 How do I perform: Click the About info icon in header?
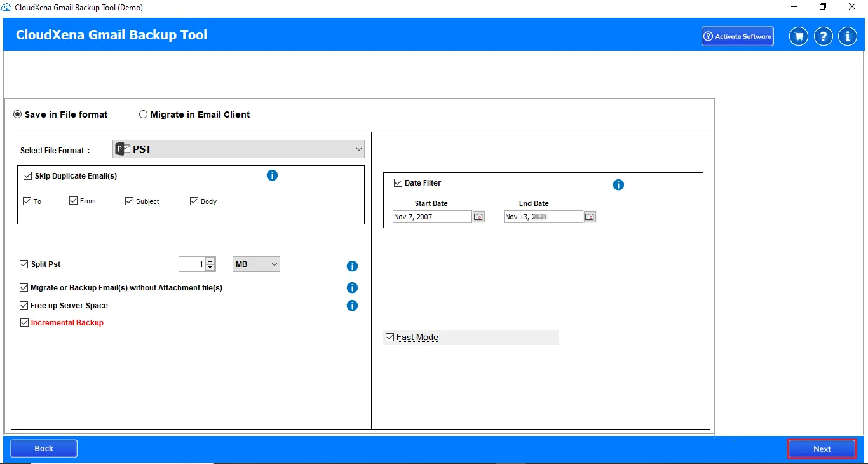(x=847, y=36)
